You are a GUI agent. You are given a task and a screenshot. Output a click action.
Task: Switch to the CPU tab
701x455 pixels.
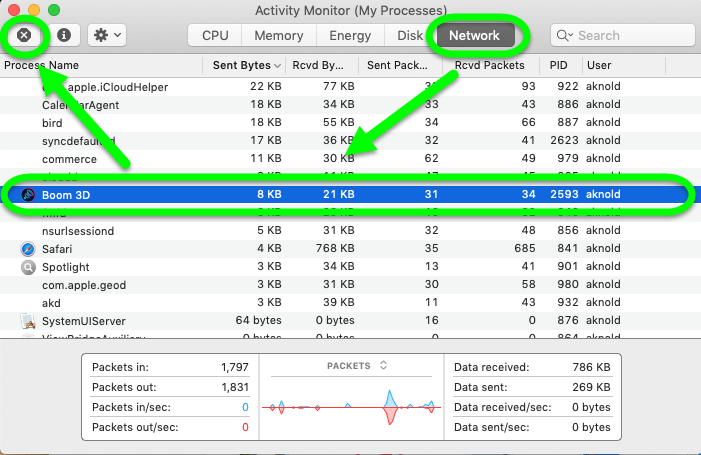pos(215,35)
